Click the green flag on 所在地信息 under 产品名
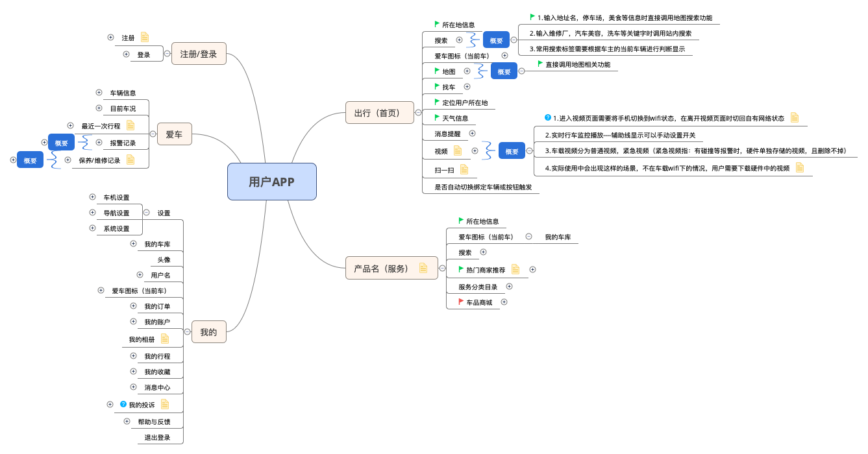The width and height of the screenshot is (868, 454). (462, 221)
